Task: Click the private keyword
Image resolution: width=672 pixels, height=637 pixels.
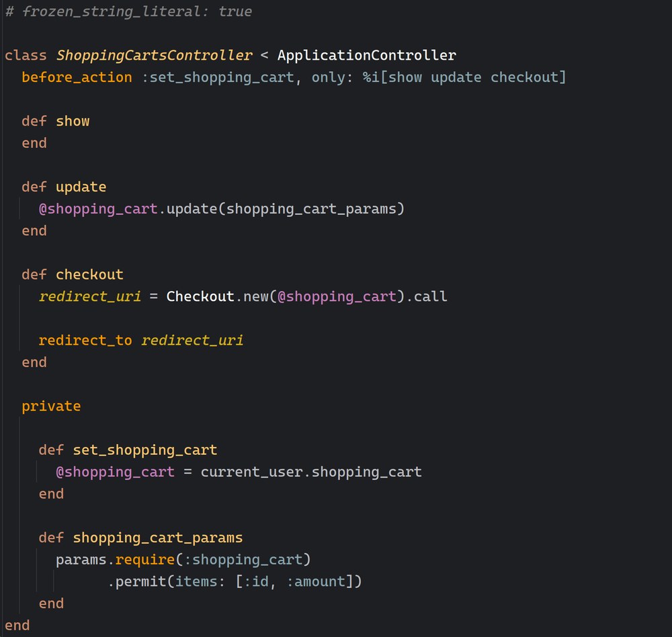Action: click(51, 406)
